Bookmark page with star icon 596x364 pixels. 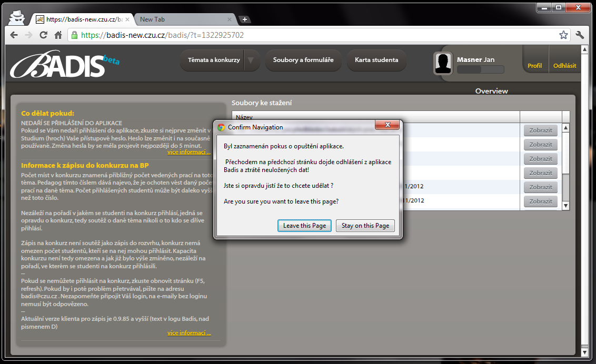[x=563, y=35]
